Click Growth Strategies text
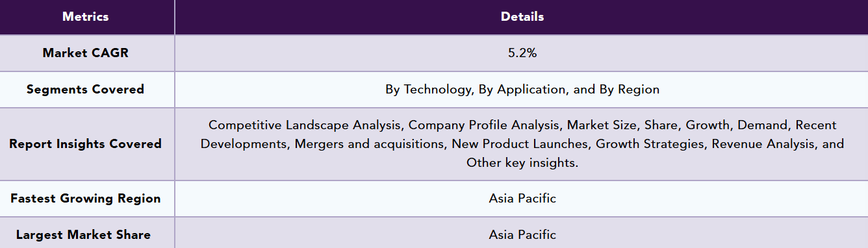 650,144
